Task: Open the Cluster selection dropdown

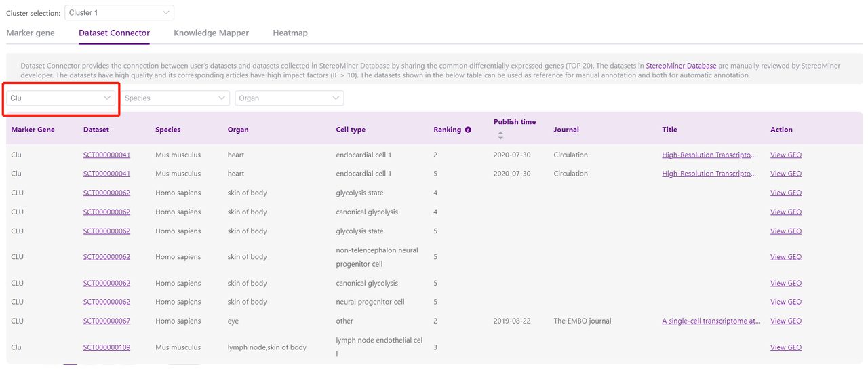Action: (x=119, y=13)
